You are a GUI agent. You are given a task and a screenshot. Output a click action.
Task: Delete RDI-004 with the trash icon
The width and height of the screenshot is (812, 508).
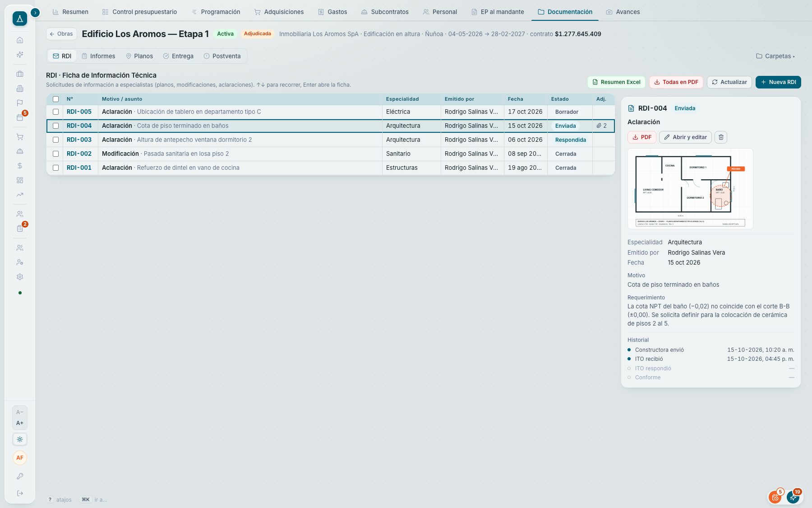click(x=721, y=137)
